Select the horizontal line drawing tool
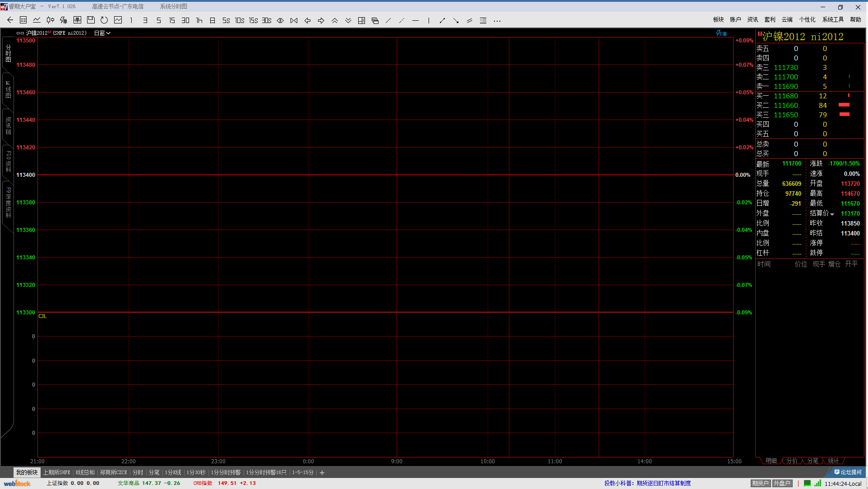The width and height of the screenshot is (868, 489). (x=416, y=20)
